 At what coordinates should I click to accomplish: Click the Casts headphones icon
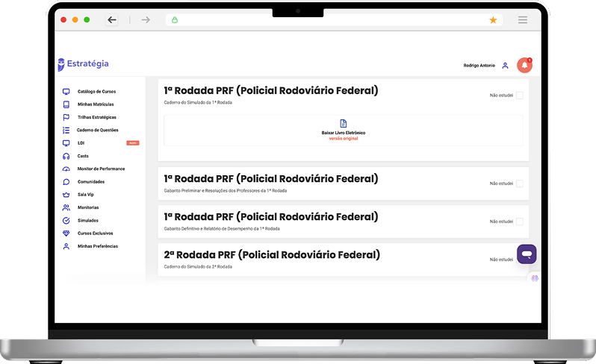tap(66, 156)
